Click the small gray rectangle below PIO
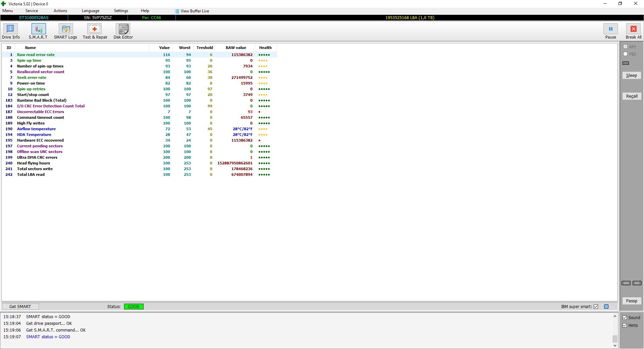 (x=626, y=63)
